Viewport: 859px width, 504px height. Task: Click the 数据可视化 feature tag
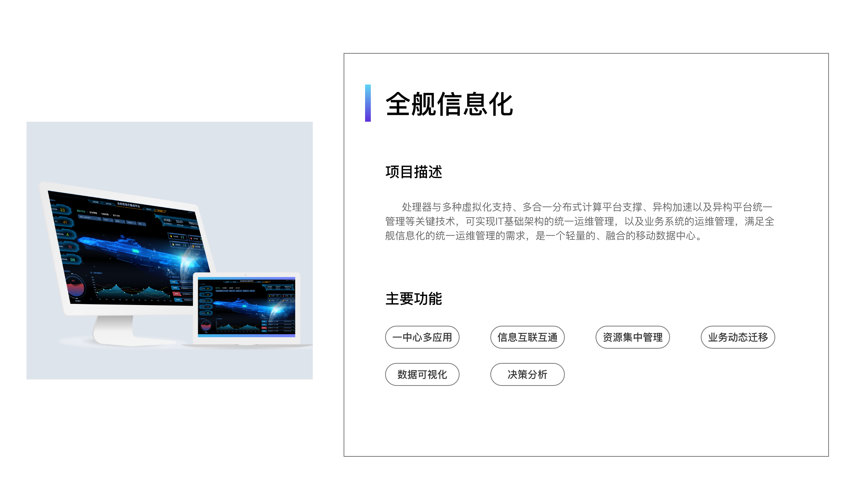point(422,374)
